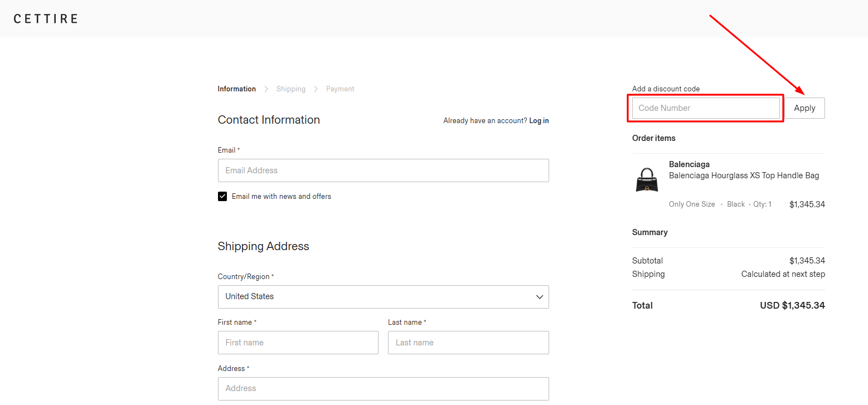Click the CETTIRE logo

coord(45,18)
